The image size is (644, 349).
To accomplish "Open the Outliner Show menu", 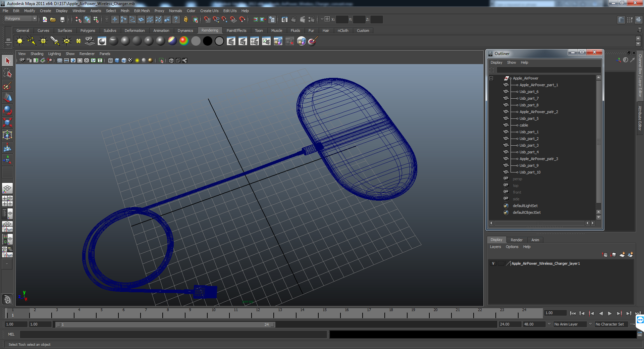I will coord(511,62).
